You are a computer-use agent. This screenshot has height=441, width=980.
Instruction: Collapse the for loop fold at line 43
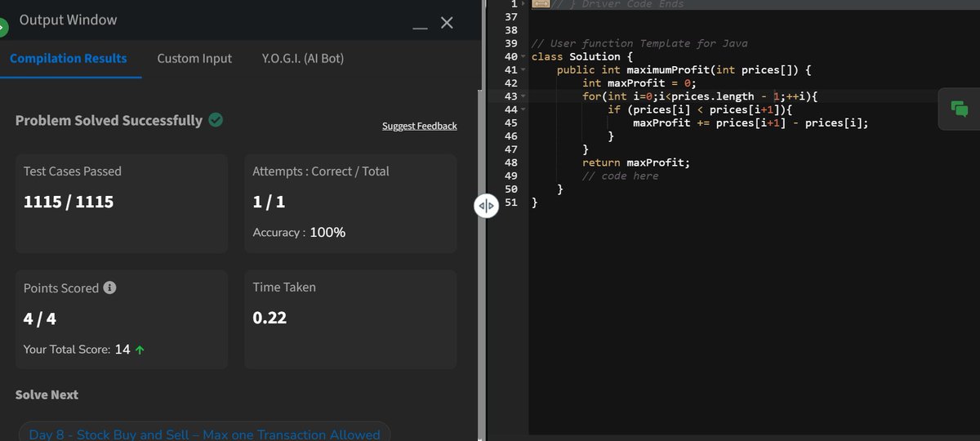click(x=524, y=96)
